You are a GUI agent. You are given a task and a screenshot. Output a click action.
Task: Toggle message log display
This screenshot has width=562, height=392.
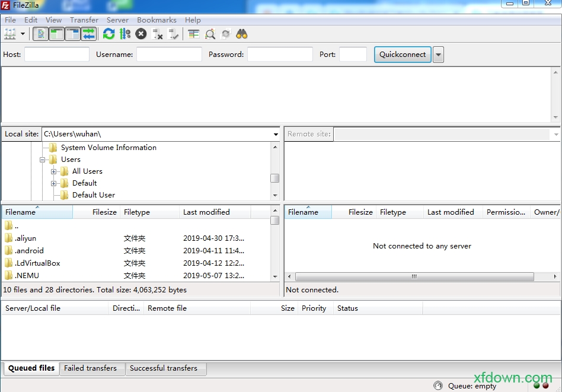point(41,34)
